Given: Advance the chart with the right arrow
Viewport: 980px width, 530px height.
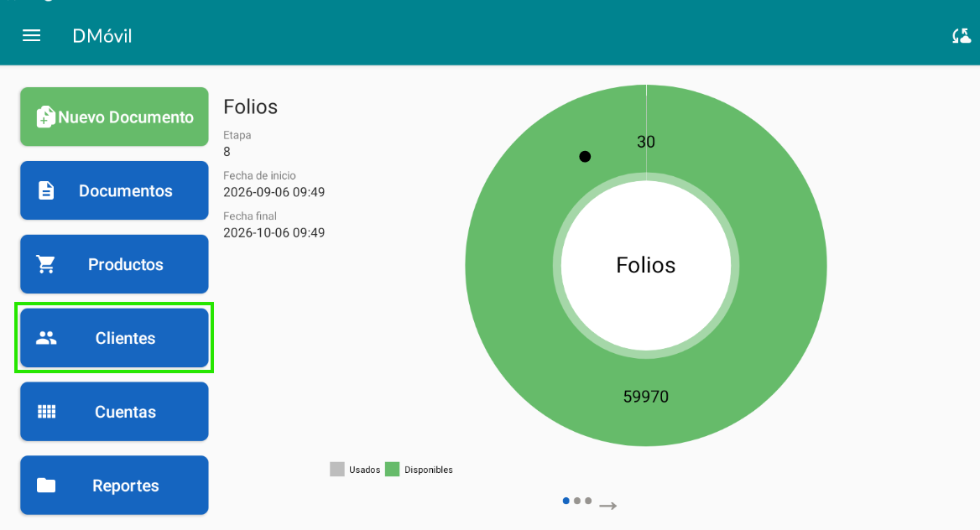Looking at the screenshot, I should pos(608,506).
